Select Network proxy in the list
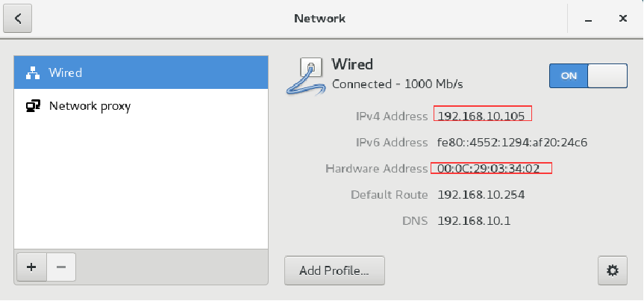This screenshot has width=644, height=301. point(141,106)
